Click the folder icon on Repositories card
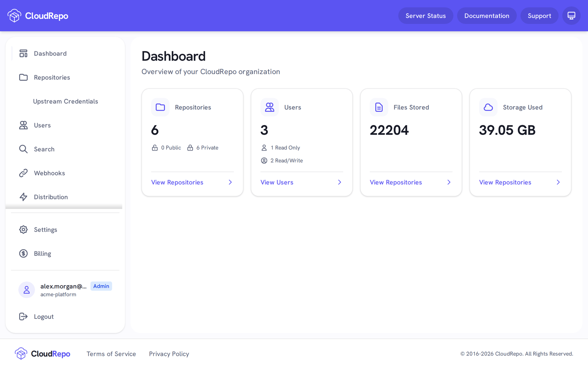588x368 pixels. click(x=160, y=107)
